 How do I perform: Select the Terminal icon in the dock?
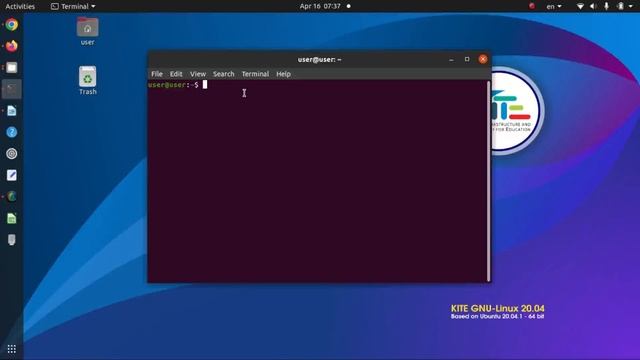pyautogui.click(x=11, y=89)
